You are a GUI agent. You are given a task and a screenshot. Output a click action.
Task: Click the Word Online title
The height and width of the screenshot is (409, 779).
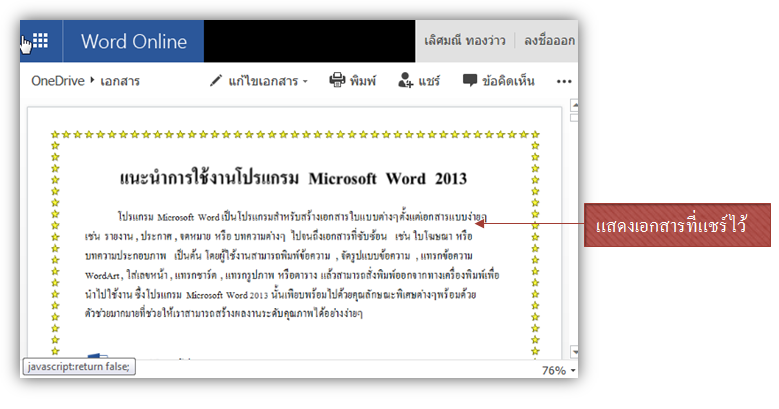point(134,42)
